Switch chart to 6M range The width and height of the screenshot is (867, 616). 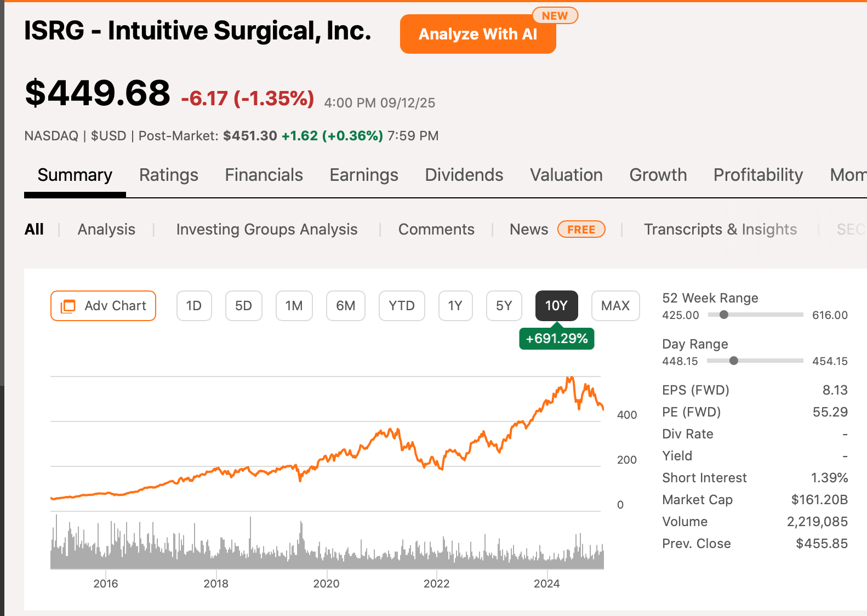tap(345, 306)
